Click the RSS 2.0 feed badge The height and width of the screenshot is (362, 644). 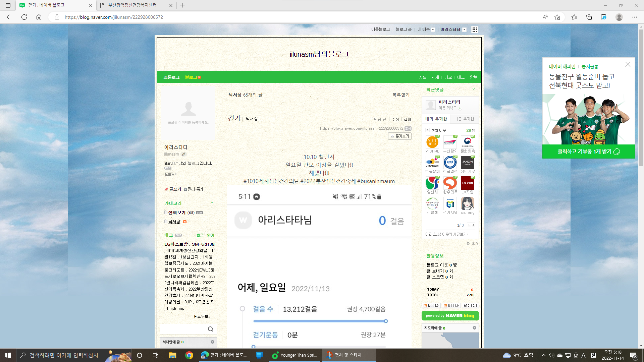431,306
